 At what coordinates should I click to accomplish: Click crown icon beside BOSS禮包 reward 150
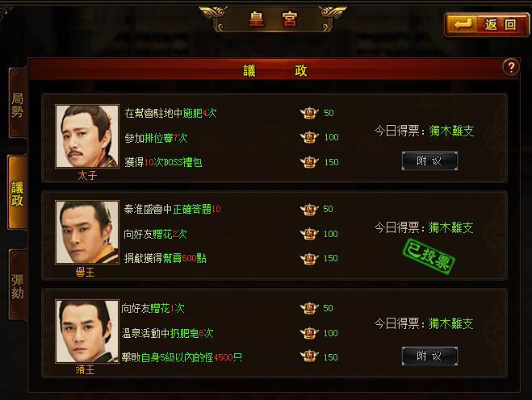point(309,162)
